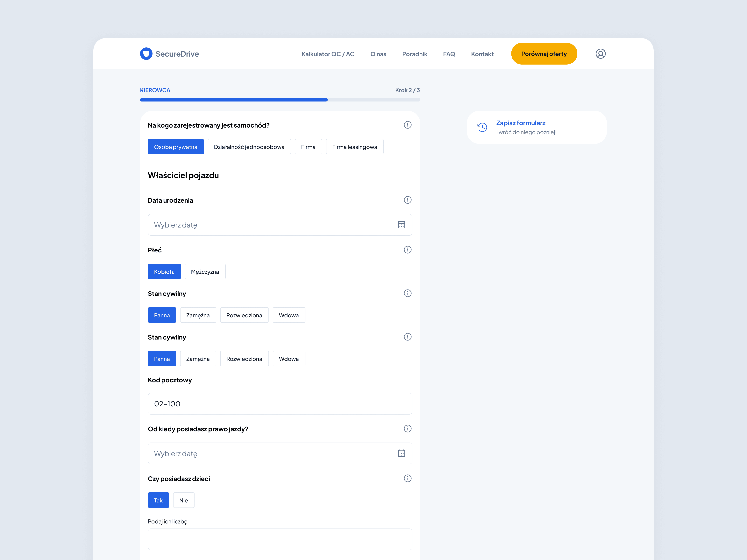The image size is (747, 560).
Task: Click the Kod pocztowy input field
Action: point(280,404)
